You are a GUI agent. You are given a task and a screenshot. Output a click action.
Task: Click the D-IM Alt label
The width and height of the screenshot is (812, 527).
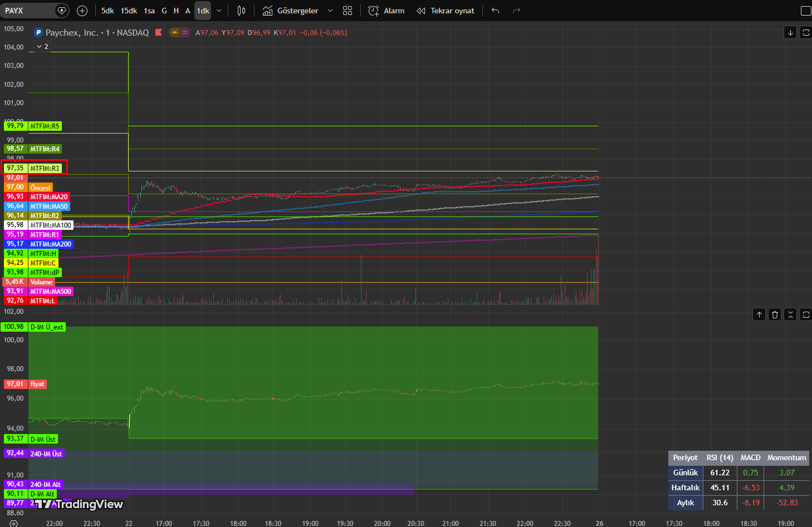42,494
